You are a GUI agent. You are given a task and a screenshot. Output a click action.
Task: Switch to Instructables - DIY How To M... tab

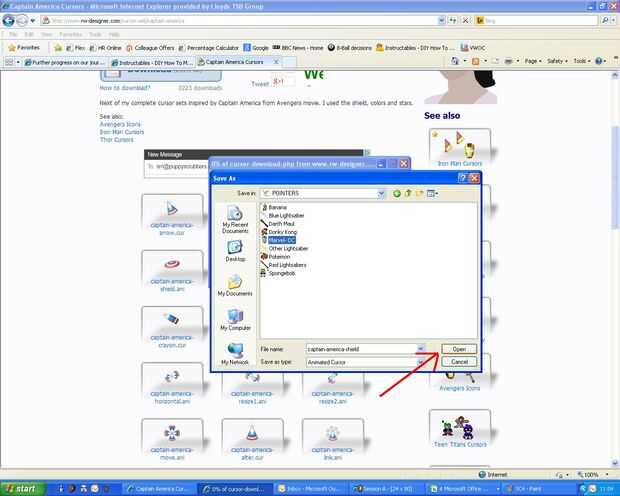(152, 62)
